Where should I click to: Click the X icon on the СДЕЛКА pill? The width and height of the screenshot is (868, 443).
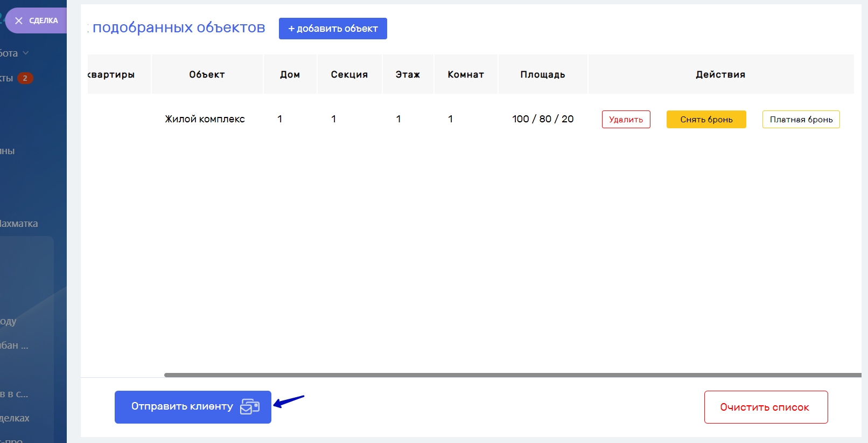tap(19, 20)
